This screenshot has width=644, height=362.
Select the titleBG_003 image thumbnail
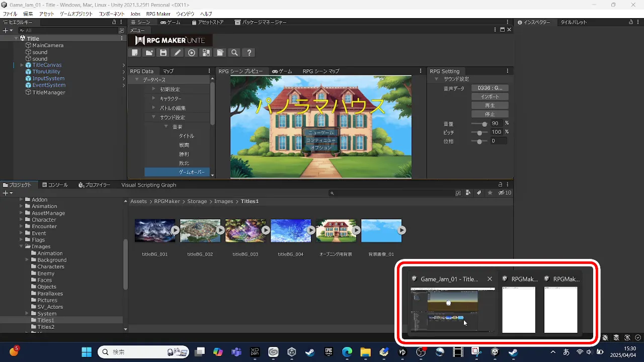[x=245, y=231]
